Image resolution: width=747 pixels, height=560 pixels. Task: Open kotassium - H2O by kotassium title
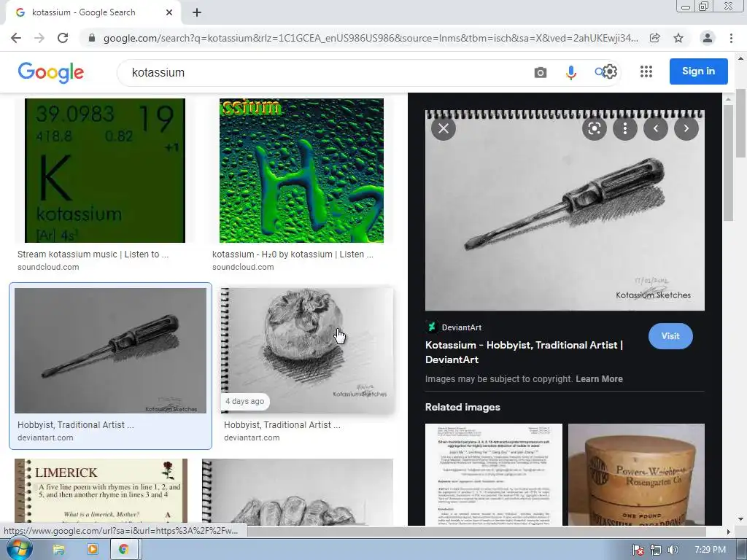pyautogui.click(x=293, y=254)
